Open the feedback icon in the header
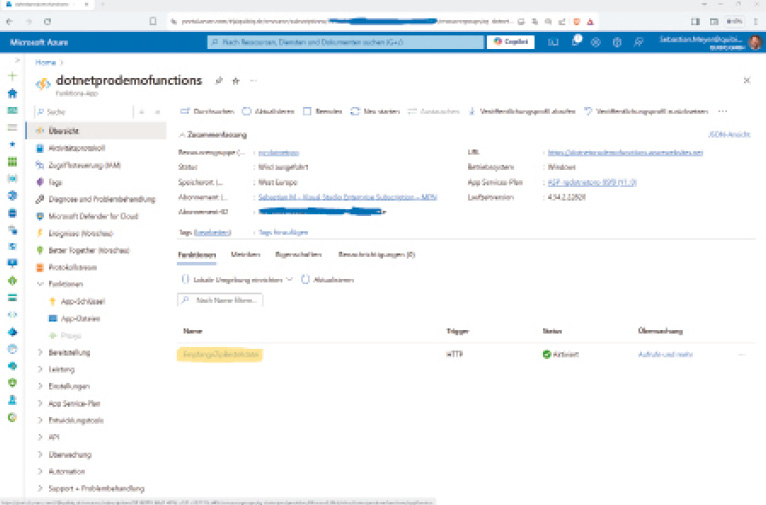 [638, 42]
